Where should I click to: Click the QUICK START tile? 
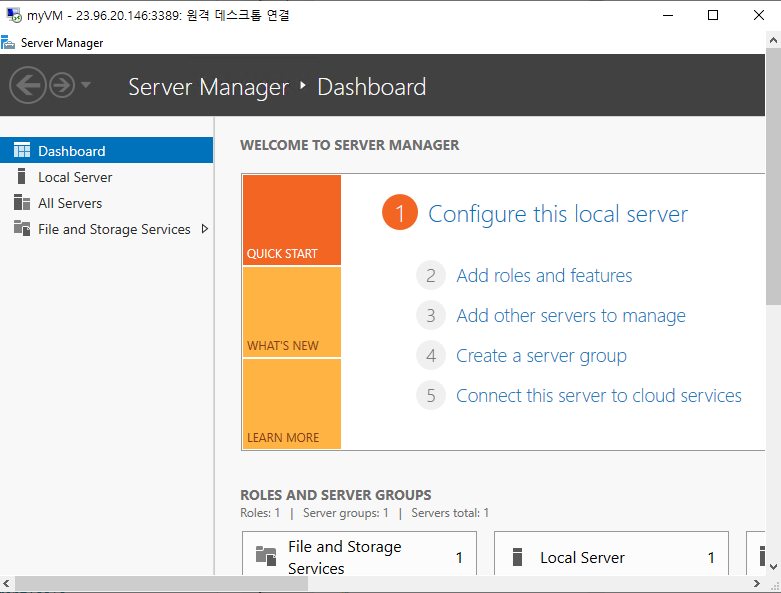pos(292,220)
